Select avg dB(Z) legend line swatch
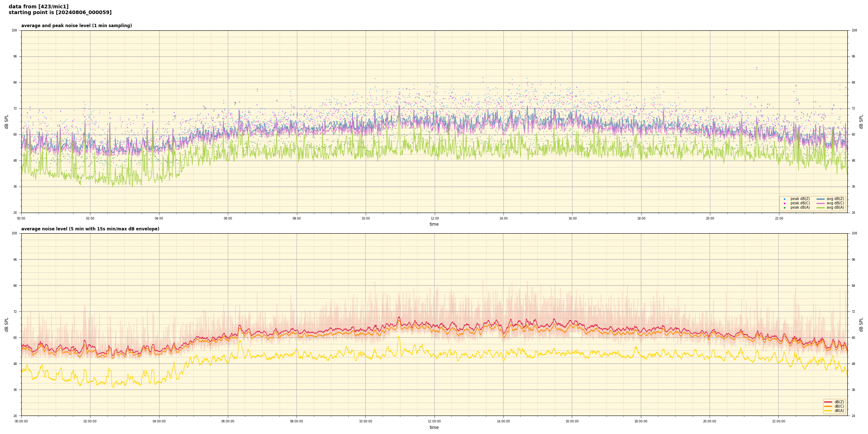 (x=820, y=199)
